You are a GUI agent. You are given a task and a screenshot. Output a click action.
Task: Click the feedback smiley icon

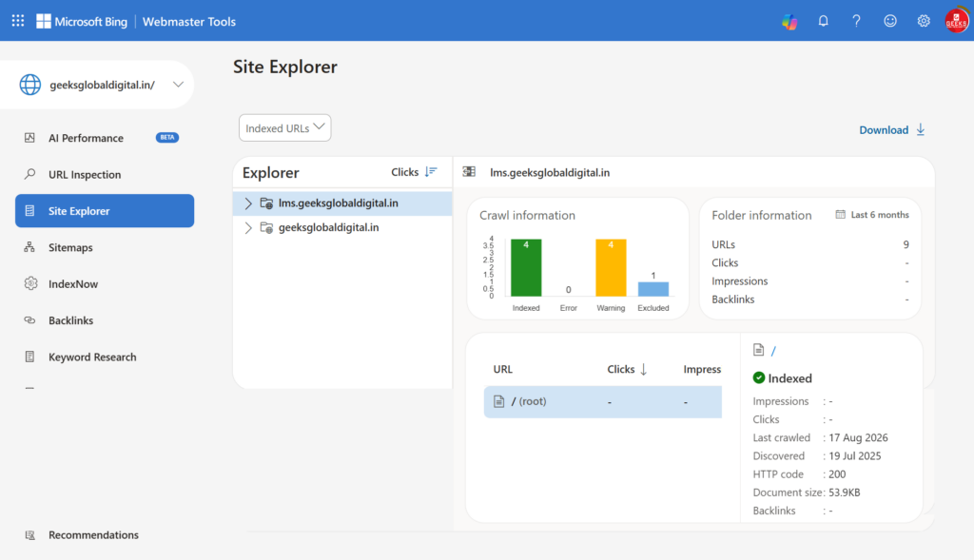point(890,21)
